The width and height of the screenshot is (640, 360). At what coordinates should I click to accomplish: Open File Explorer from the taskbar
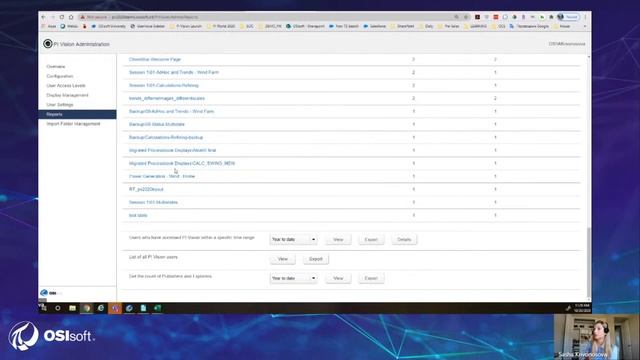tap(72, 308)
